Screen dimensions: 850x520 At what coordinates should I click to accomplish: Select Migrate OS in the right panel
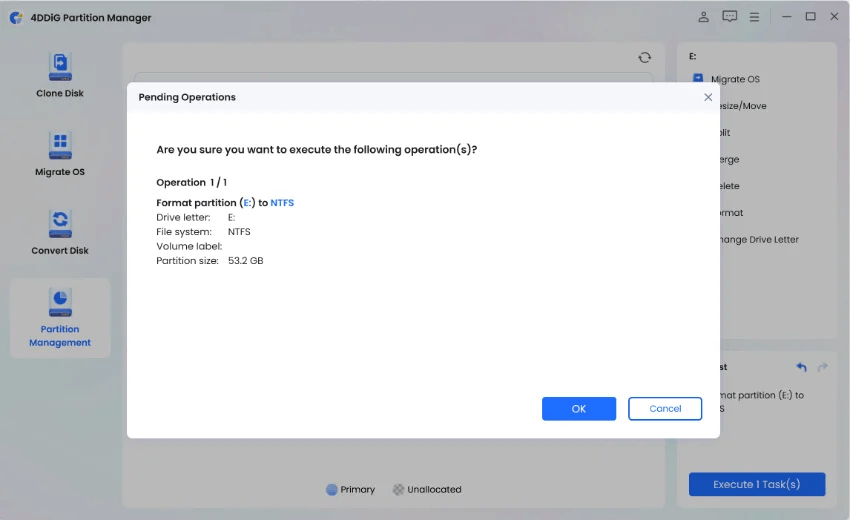735,79
